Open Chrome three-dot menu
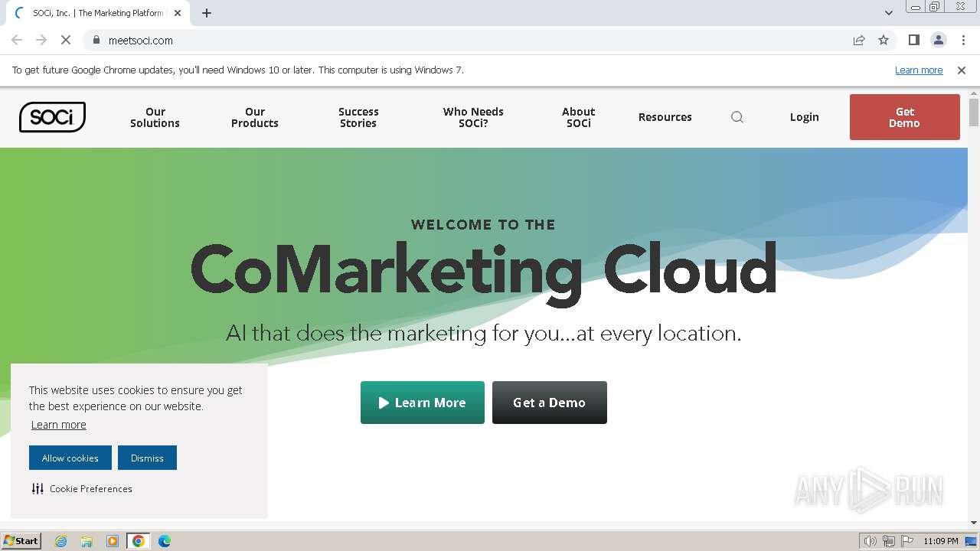 point(963,40)
